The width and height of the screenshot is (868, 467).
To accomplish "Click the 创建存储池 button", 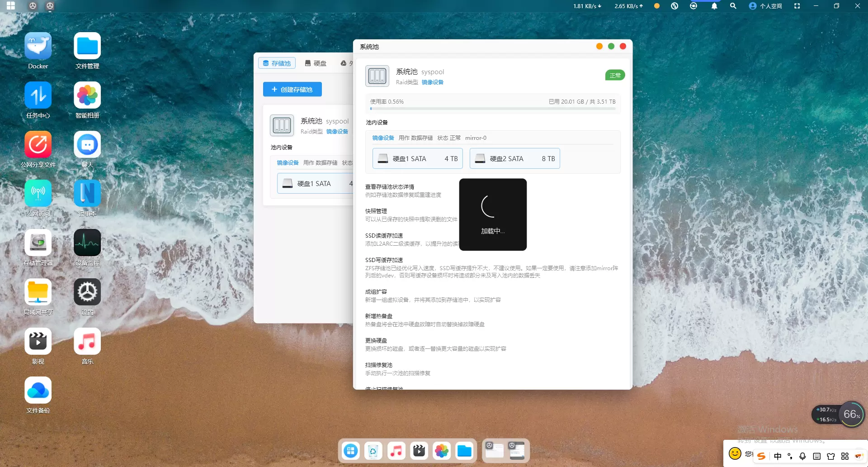I will pos(292,90).
